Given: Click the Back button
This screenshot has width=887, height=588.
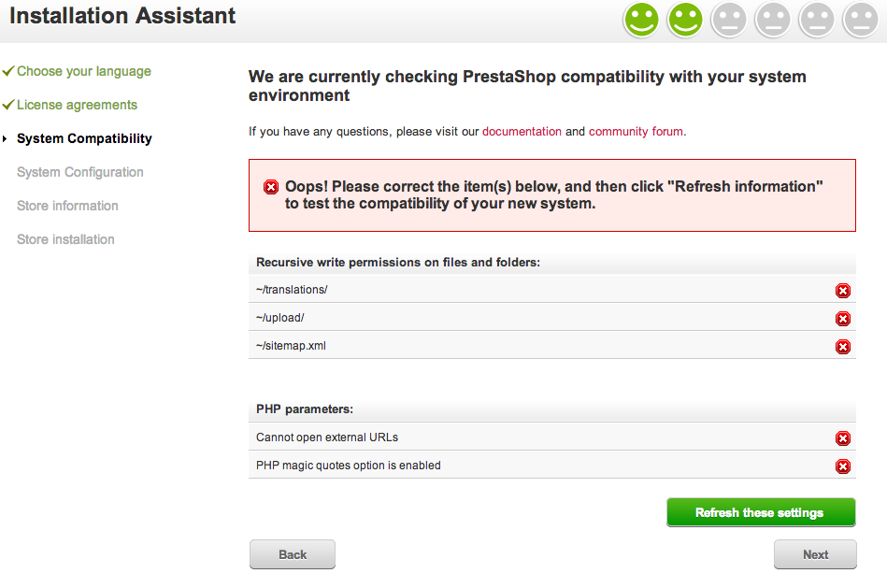Looking at the screenshot, I should tap(293, 554).
